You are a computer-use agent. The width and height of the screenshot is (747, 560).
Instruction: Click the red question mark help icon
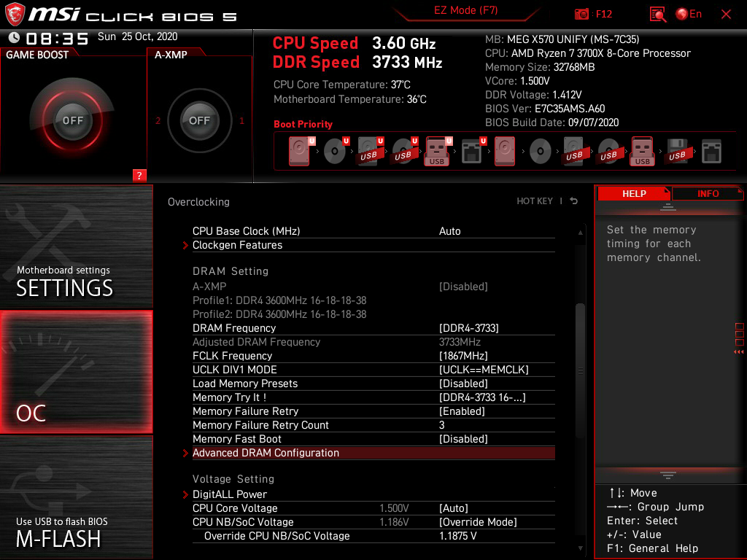click(x=139, y=175)
